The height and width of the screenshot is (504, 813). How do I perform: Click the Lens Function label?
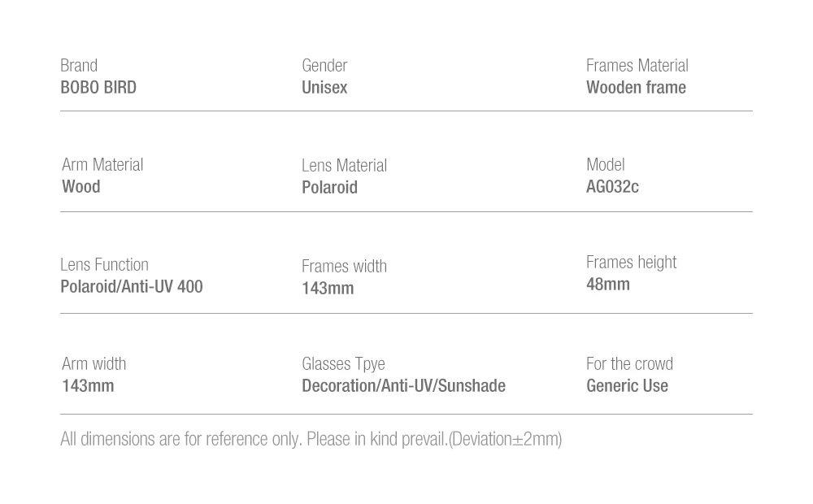(x=104, y=264)
